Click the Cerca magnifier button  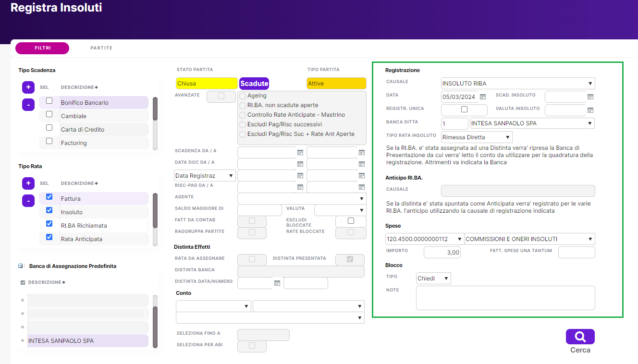pos(580,337)
